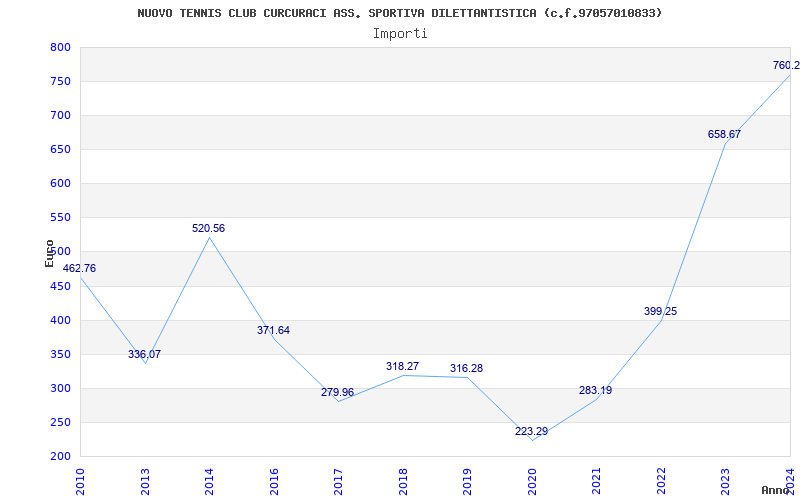Click the 2022 x-axis label
Image resolution: width=800 pixels, height=500 pixels.
tap(661, 481)
